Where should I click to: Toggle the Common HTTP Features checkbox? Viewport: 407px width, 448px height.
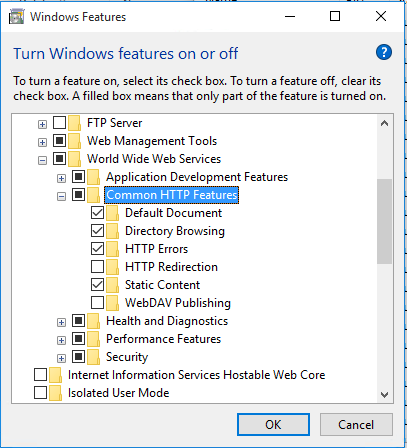click(78, 195)
